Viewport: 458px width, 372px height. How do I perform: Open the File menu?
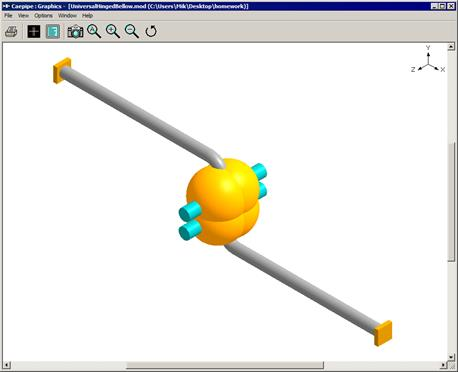pyautogui.click(x=8, y=16)
